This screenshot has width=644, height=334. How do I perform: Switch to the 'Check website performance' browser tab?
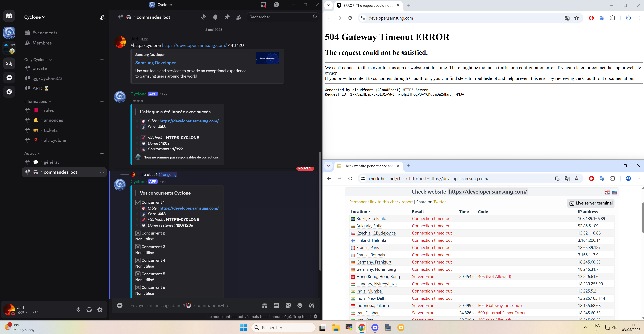[368, 166]
